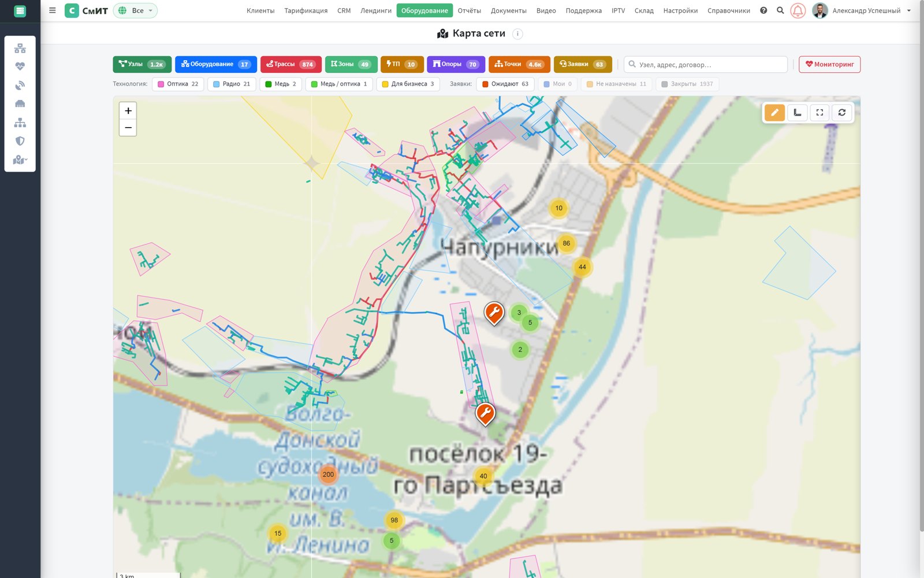Viewport: 924px width, 578px height.
Task: Toggle the Закрыты requests filter
Action: 687,84
